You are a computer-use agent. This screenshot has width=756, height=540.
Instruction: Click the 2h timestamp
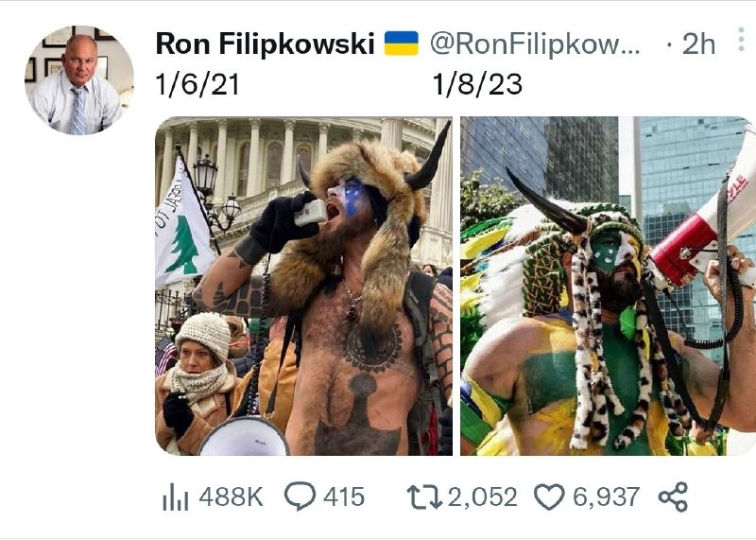[x=698, y=44]
